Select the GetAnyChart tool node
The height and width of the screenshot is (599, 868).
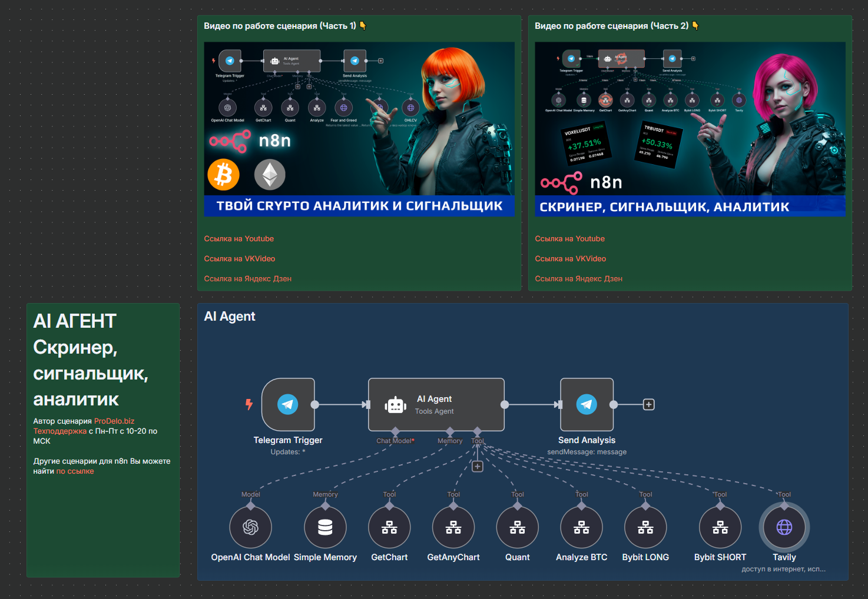(x=453, y=527)
